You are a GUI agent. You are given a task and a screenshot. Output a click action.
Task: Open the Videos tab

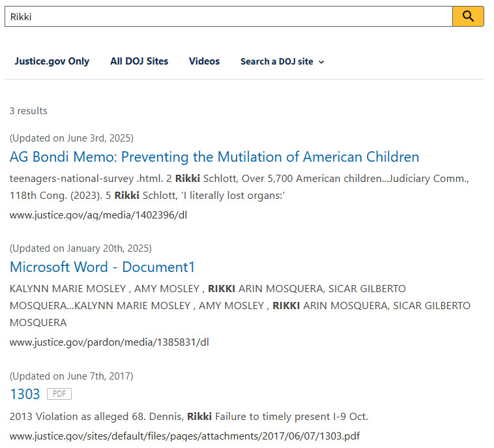[x=204, y=61]
